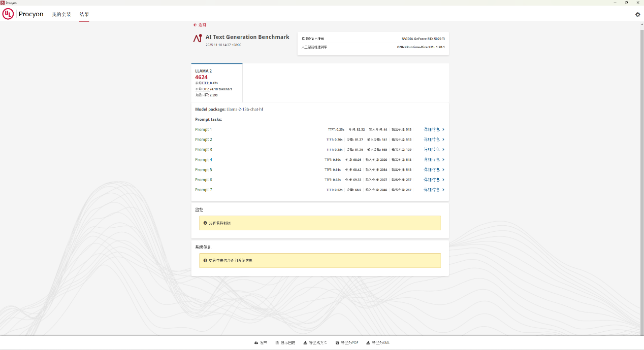Expand Prompt 6 details chevron
Image resolution: width=644 pixels, height=350 pixels.
pos(443,180)
